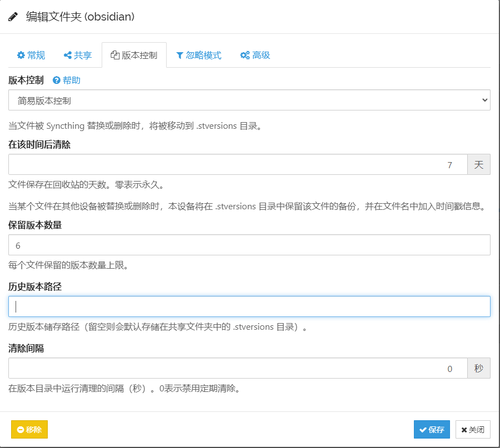Viewport: 500px width, 448px height.
Task: Focus the 在该时间后清除 days input field
Action: [238, 165]
